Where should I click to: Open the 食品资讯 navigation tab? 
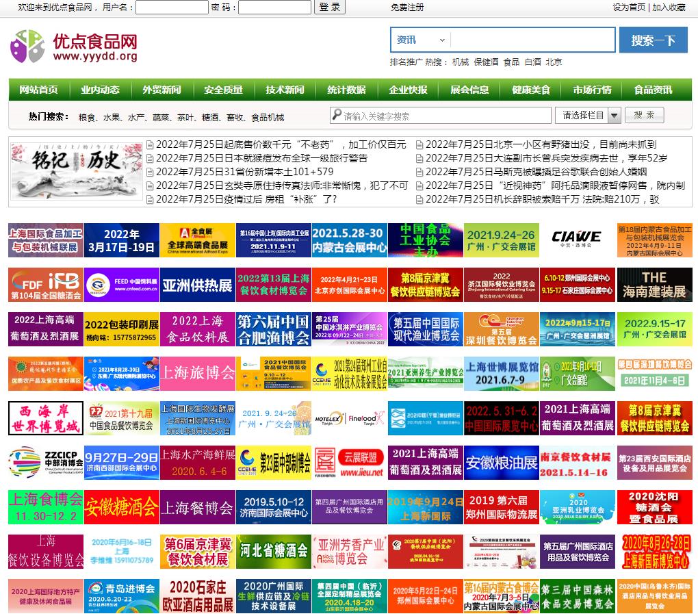(654, 90)
